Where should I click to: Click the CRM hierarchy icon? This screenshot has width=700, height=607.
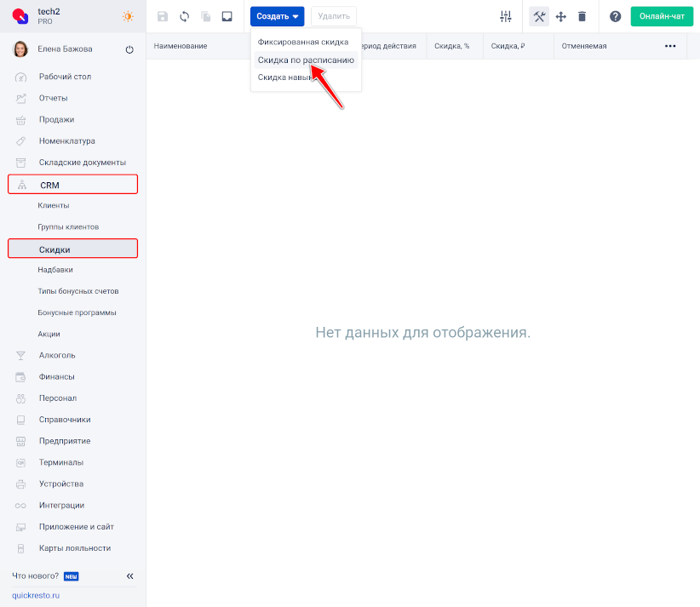[22, 185]
